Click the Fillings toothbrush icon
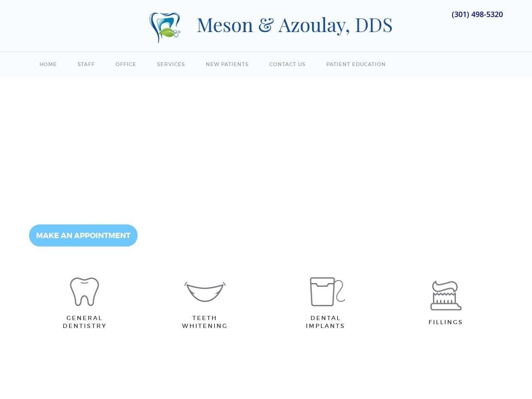The image size is (532, 399). point(446,296)
